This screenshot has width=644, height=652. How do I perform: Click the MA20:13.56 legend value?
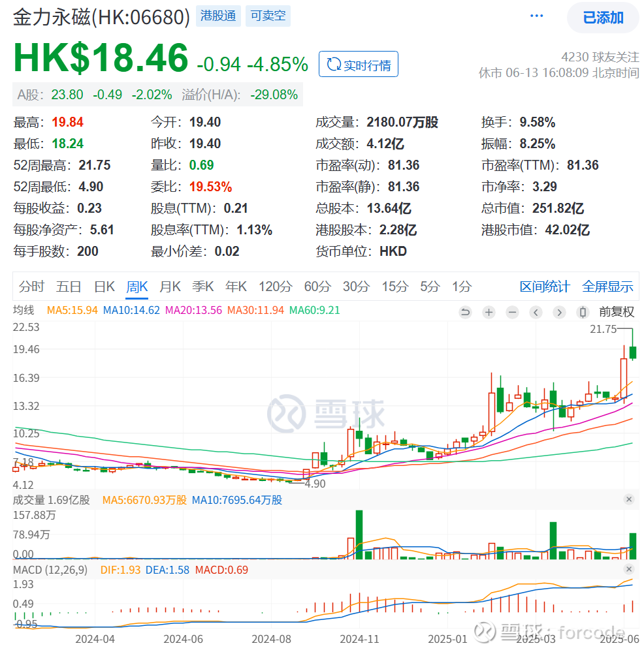(193, 310)
